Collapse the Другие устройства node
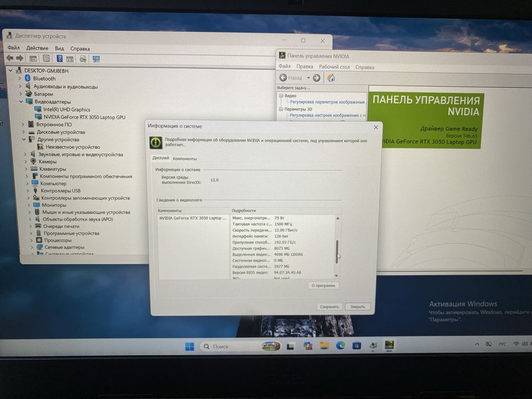This screenshot has height=399, width=532. 24,140
